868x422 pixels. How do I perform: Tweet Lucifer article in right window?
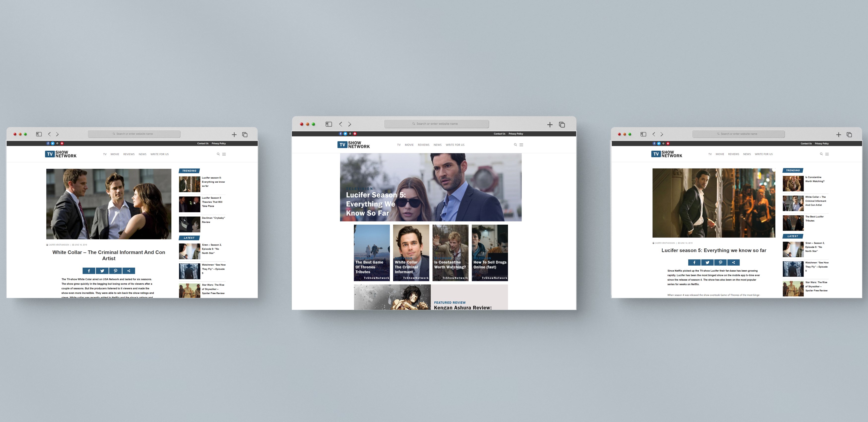707,262
